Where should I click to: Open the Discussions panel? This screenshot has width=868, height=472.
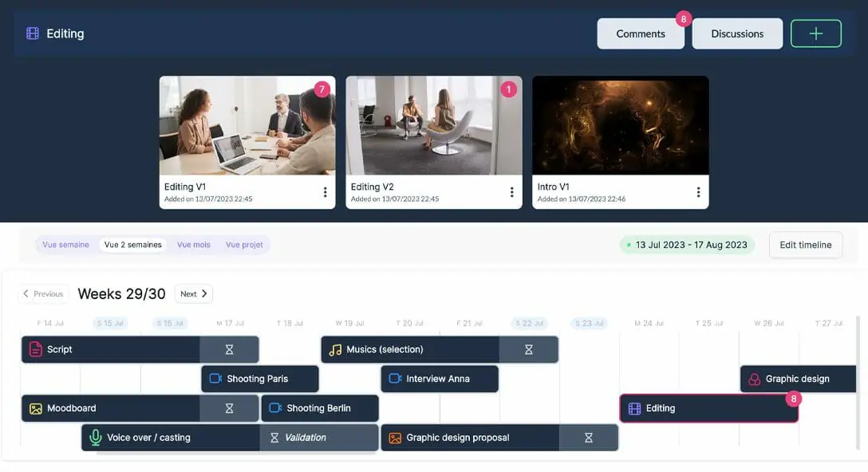[736, 33]
